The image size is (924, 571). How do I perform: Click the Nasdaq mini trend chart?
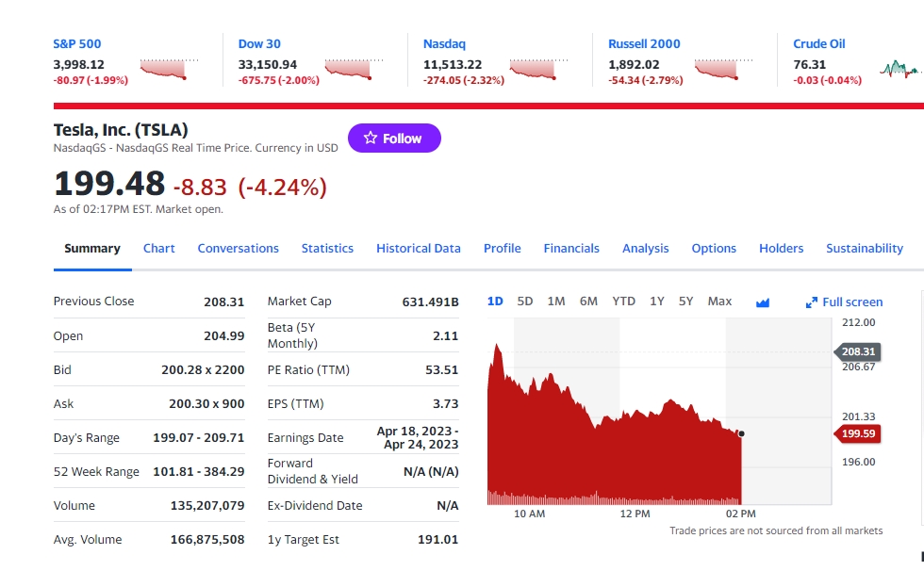(539, 69)
